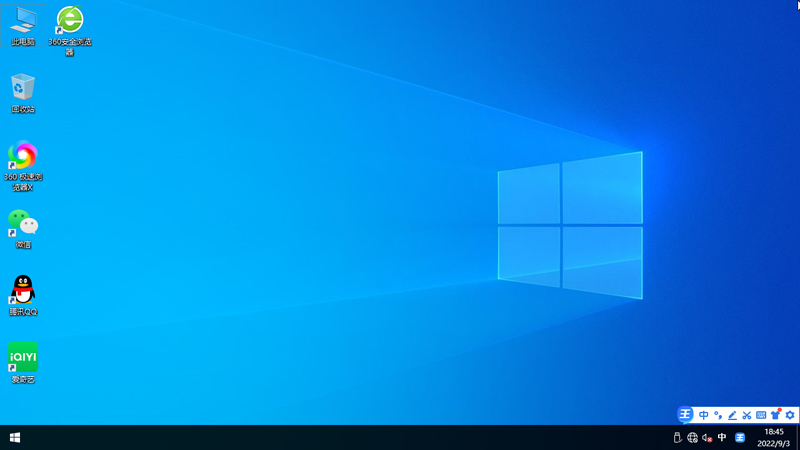800x450 pixels.
Task: Open the soft keyboard on IME bar
Action: pos(761,415)
